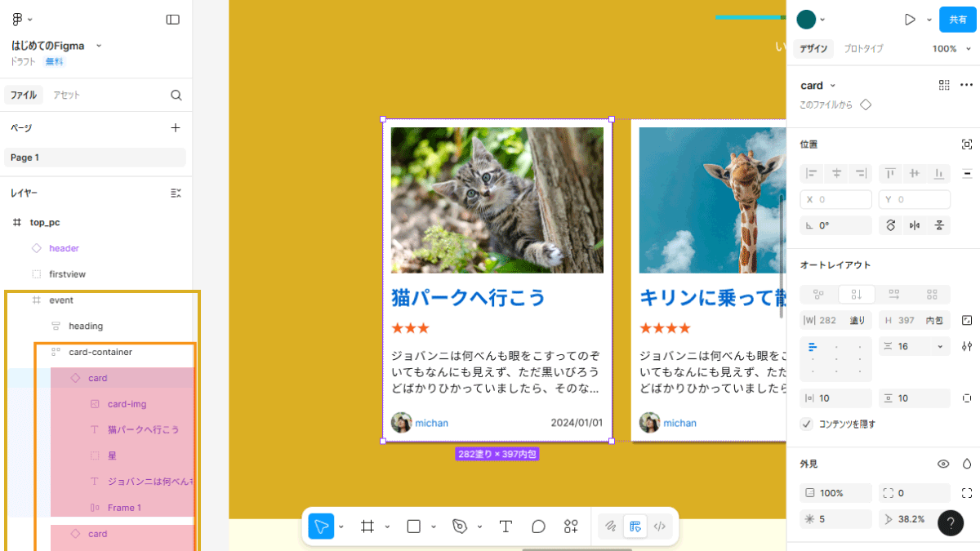Image resolution: width=980 pixels, height=551 pixels.
Task: Select the Frame tool in bottom toolbar
Action: [x=367, y=527]
